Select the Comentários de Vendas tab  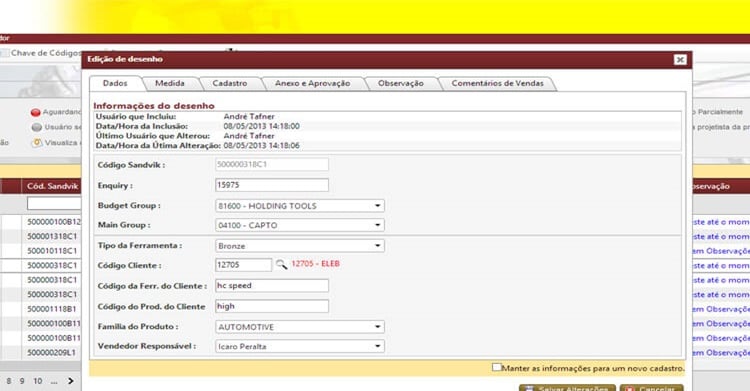(497, 83)
